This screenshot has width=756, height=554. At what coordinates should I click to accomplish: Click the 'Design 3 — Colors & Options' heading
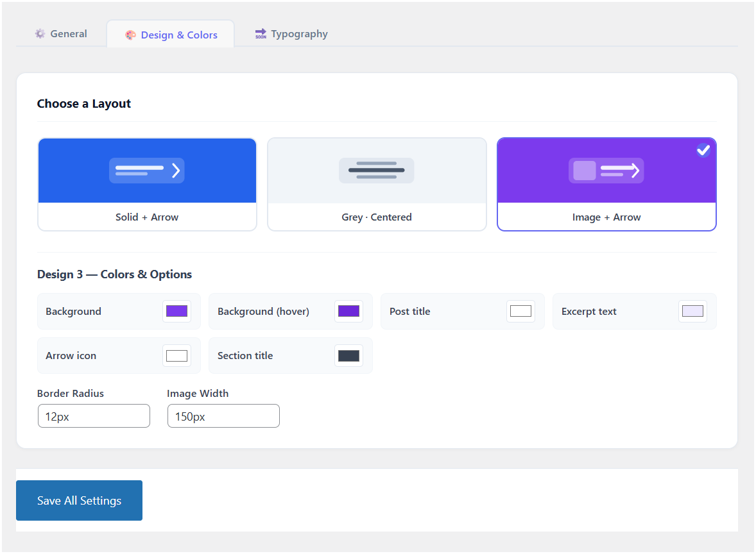coord(114,274)
